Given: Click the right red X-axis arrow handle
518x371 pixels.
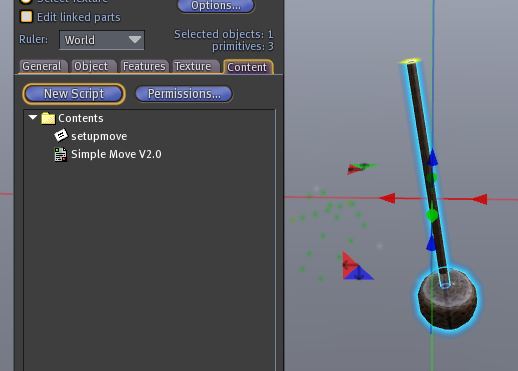Looking at the screenshot, I should point(480,199).
